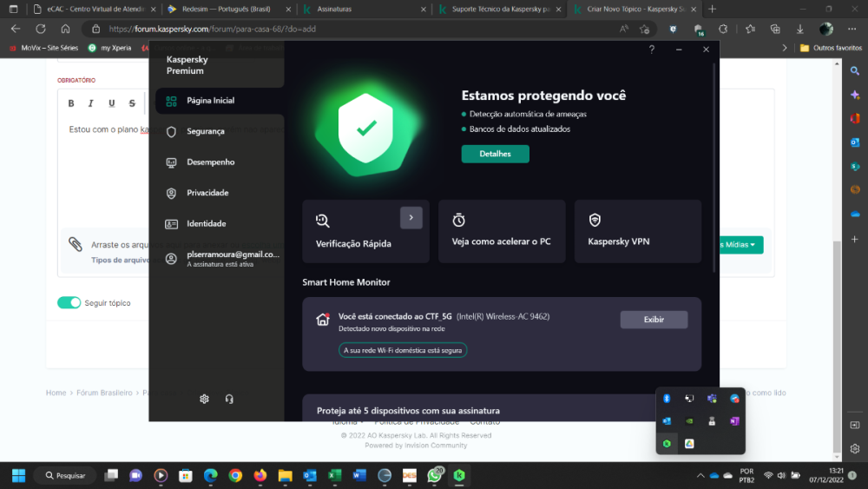Viewport: 868px width, 489px height.
Task: Click the Verificação Rápida scan icon
Action: (x=323, y=221)
